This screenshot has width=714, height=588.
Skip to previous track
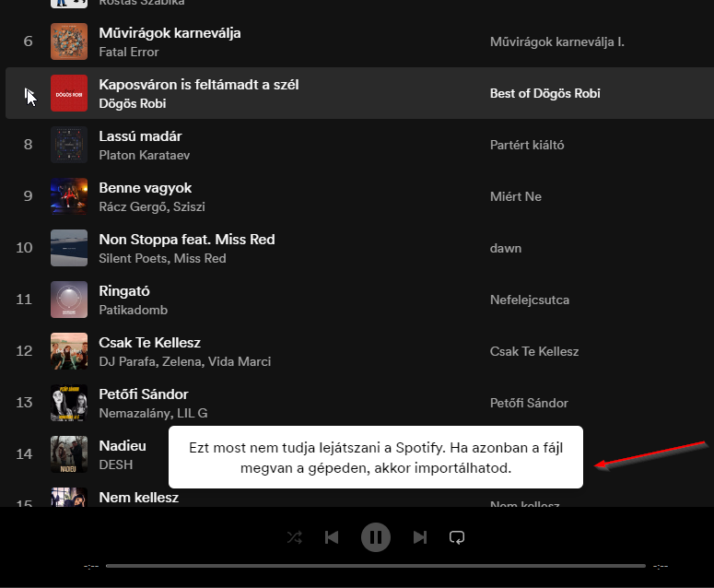[x=332, y=537]
